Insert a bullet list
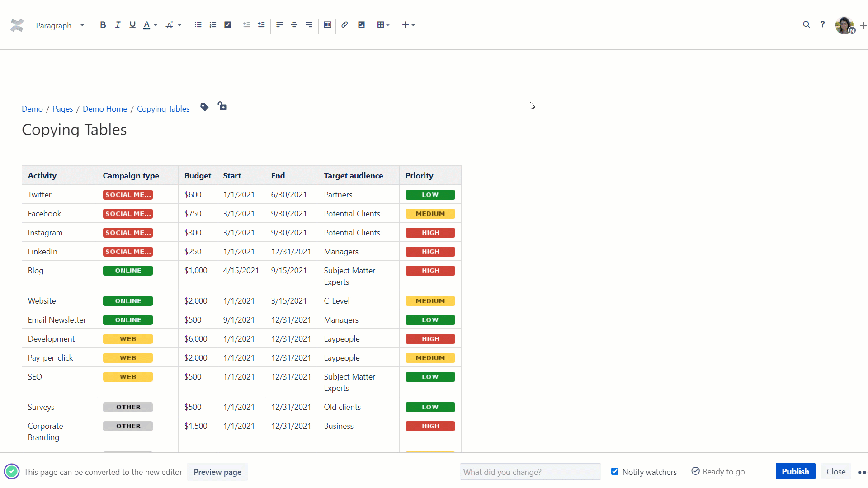The height and width of the screenshot is (488, 868). tap(198, 25)
